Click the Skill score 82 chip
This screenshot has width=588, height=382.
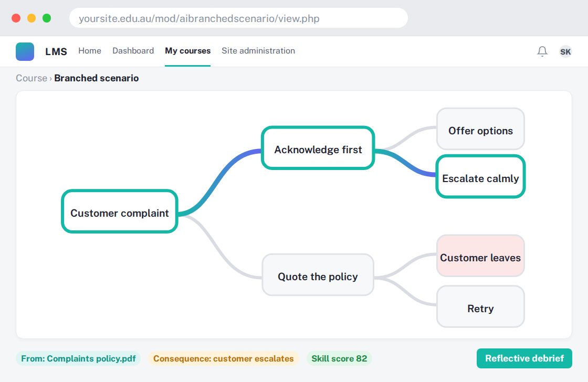(x=339, y=358)
